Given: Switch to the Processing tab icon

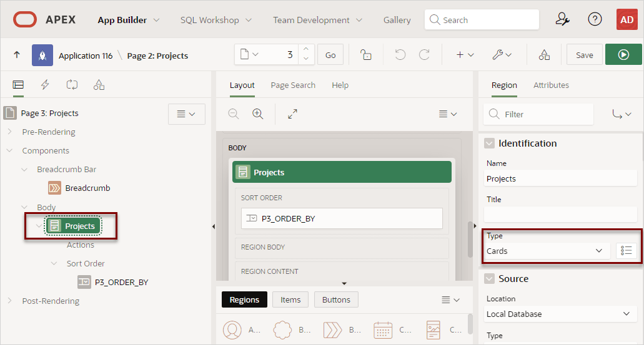Looking at the screenshot, I should point(72,85).
